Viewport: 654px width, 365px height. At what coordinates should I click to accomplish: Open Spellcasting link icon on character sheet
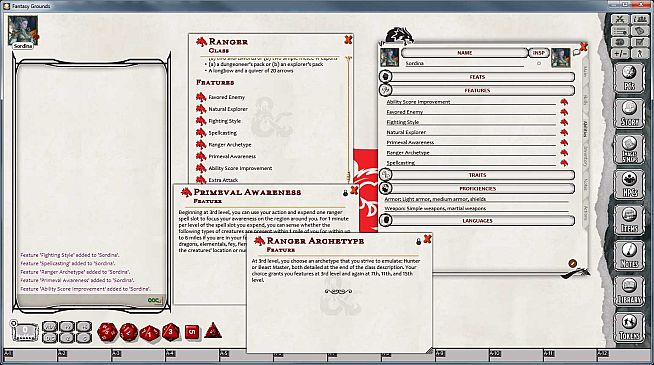pos(564,163)
